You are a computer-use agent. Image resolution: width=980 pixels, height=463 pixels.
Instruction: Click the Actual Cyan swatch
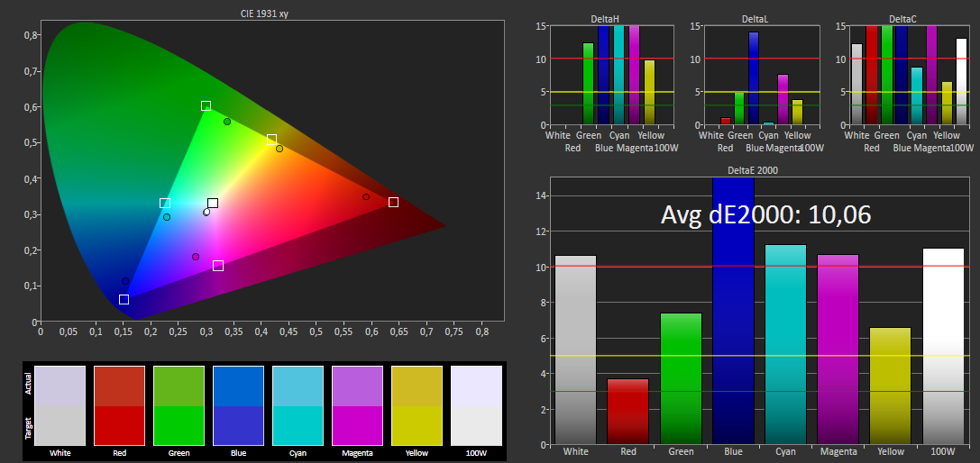[x=298, y=386]
